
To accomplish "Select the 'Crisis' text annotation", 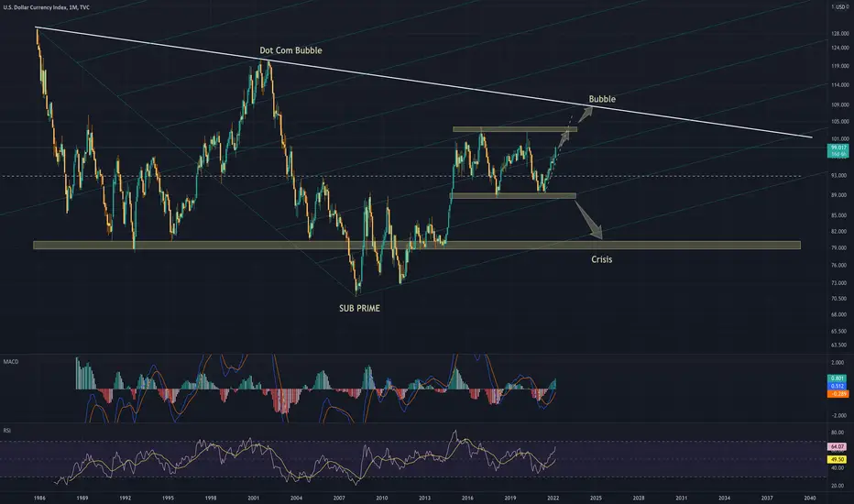I will [602, 259].
